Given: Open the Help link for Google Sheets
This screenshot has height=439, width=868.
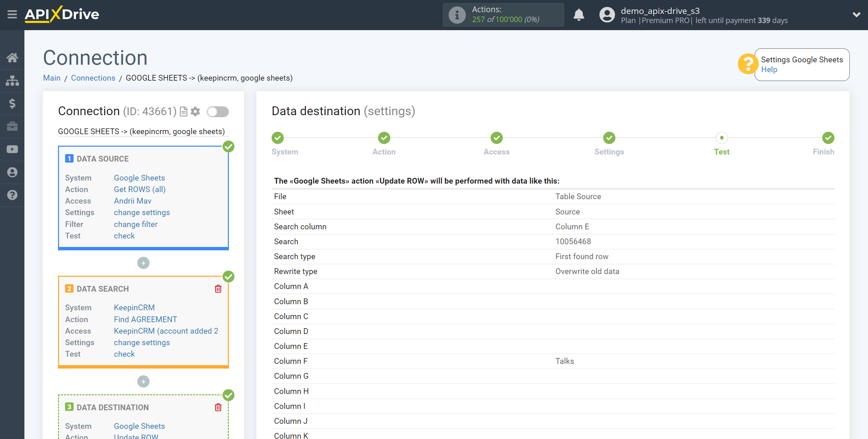Looking at the screenshot, I should 769,69.
